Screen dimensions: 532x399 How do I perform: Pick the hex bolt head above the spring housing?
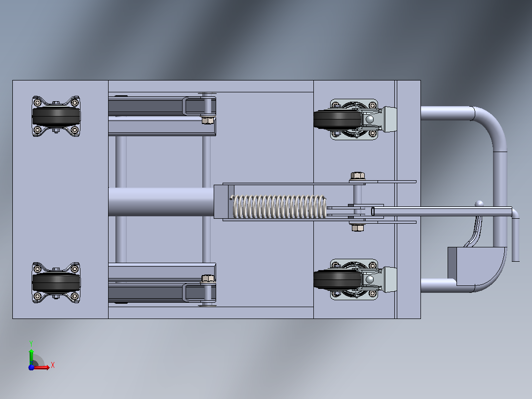click(358, 176)
